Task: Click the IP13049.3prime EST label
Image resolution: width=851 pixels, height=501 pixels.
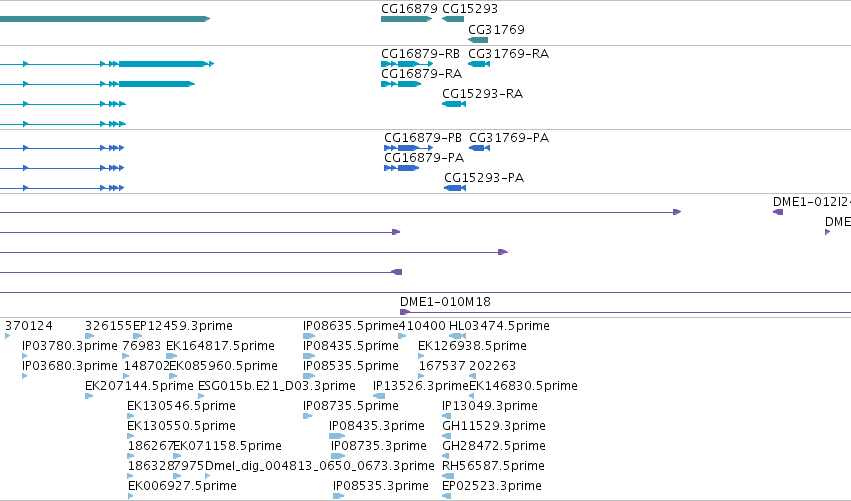Action: (x=490, y=406)
